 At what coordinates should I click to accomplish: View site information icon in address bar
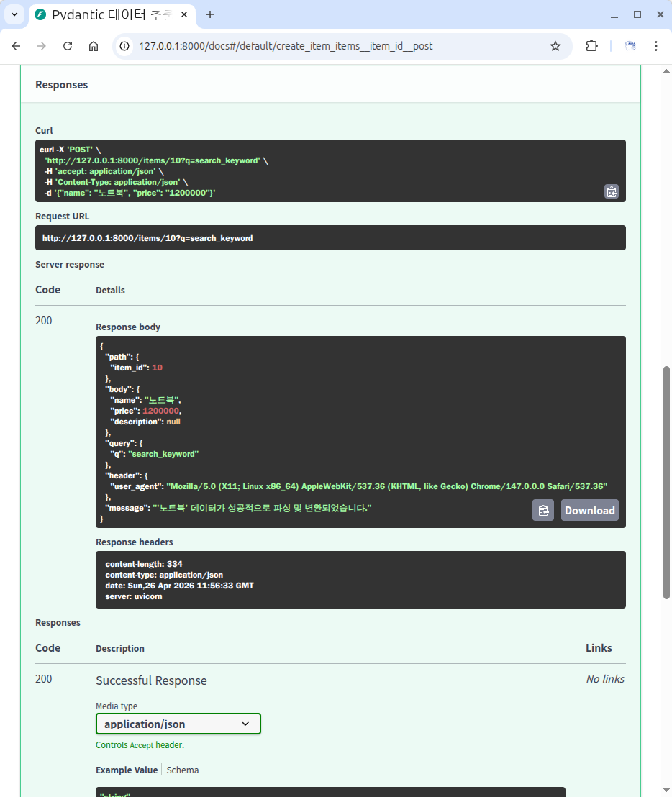click(x=124, y=46)
